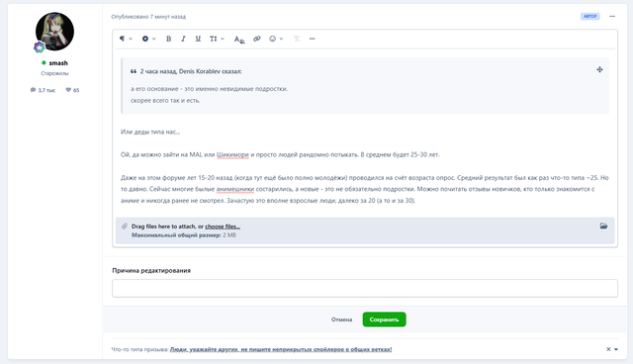
Task: Click the text 'Или деды типа нас...'
Action: 150,132
